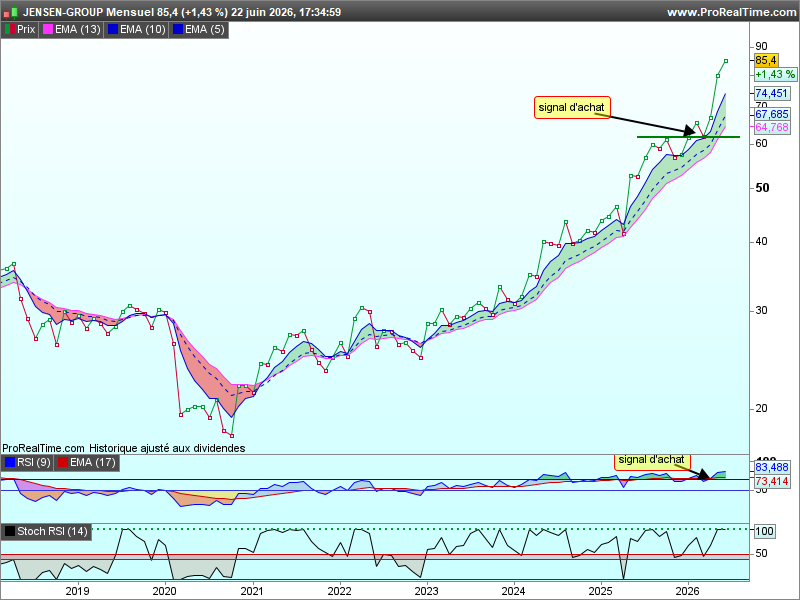This screenshot has width=800, height=600.
Task: Click the 2021 time axis label
Action: (252, 591)
